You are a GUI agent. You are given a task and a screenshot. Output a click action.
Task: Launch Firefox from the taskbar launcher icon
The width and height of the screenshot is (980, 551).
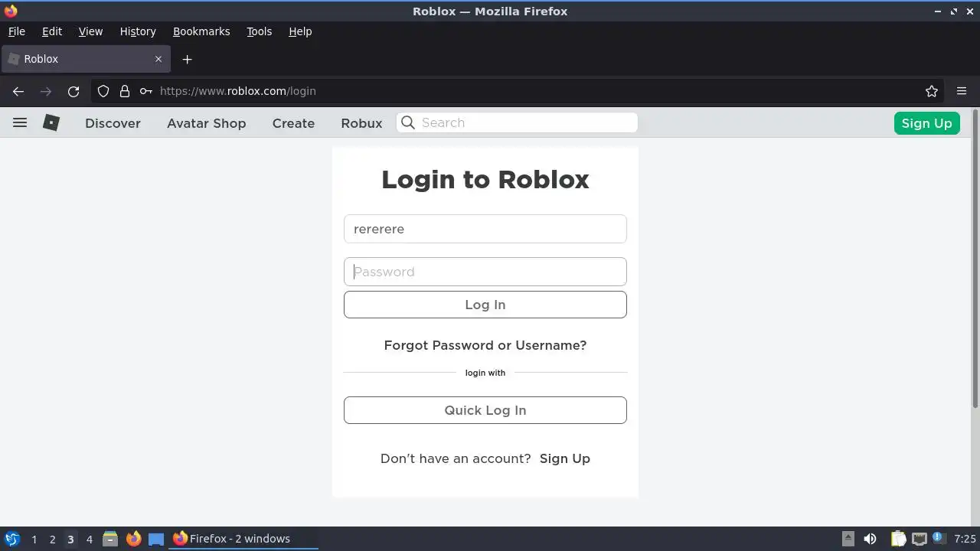point(133,539)
